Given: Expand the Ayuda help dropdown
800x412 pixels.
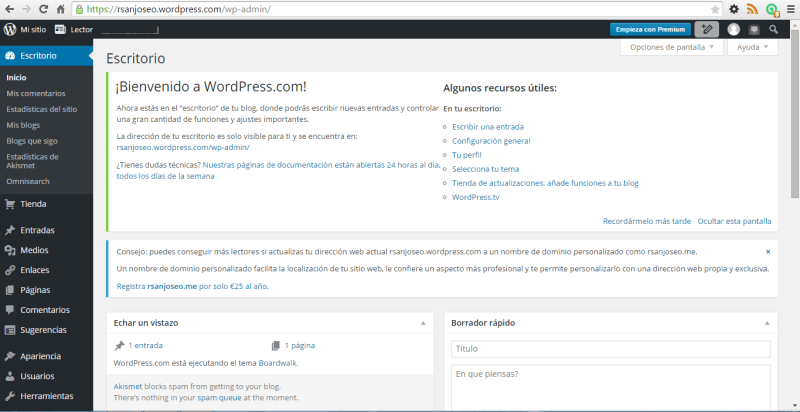Looking at the screenshot, I should 753,47.
